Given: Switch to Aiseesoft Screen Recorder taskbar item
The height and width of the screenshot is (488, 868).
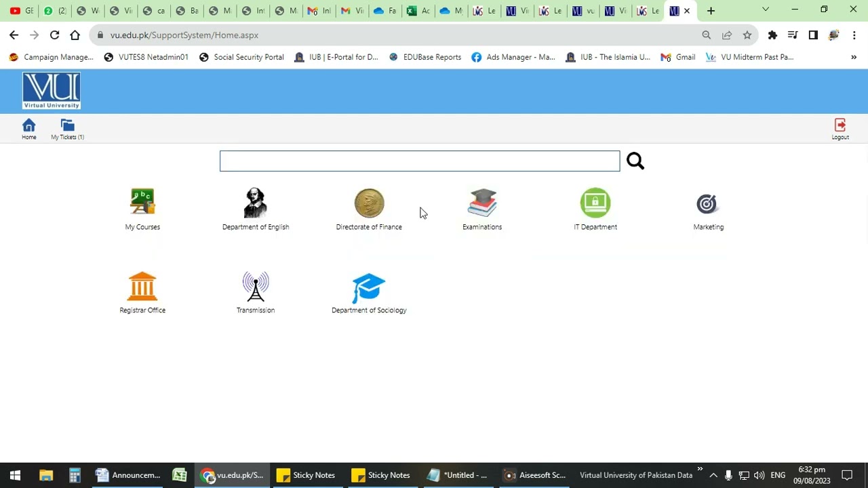Looking at the screenshot, I should click(534, 475).
